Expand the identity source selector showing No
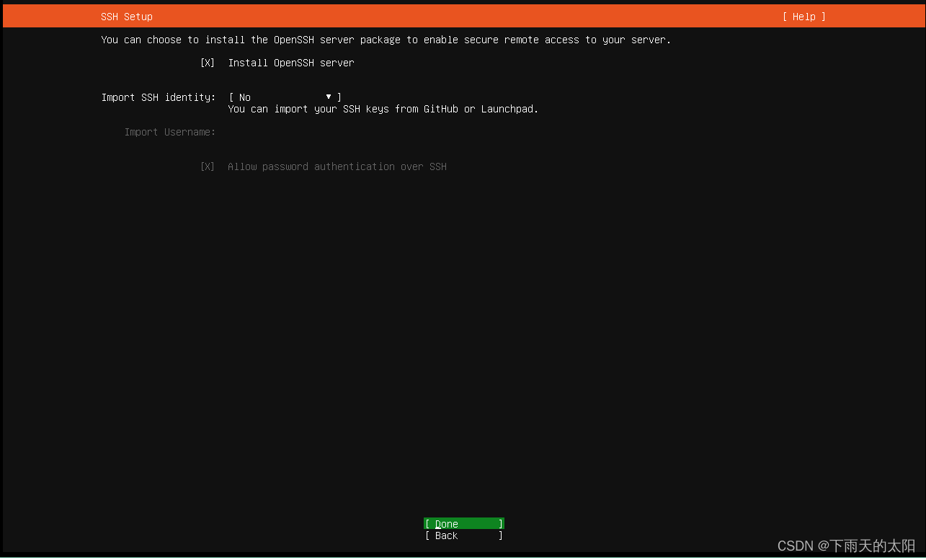Viewport: 926px width, 560px height. (284, 97)
